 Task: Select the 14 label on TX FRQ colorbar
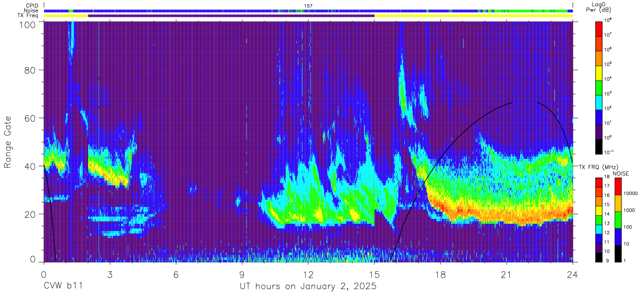click(x=607, y=214)
